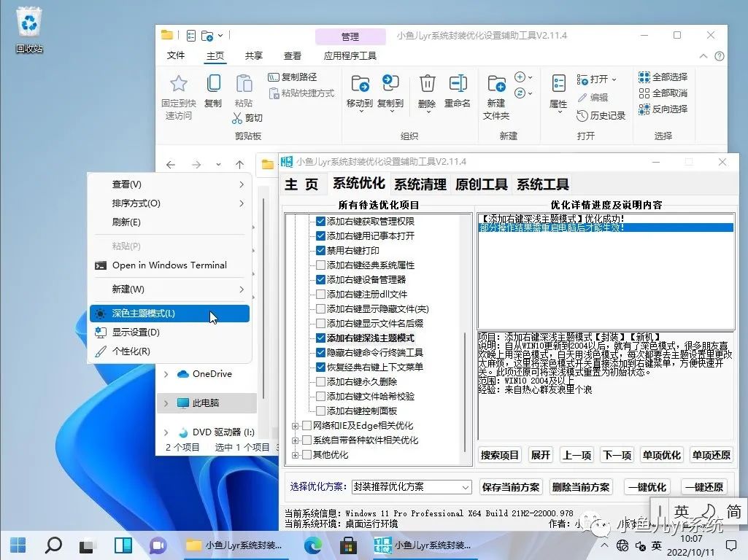This screenshot has height=560, width=748.
Task: Expand 网络和IE及Edge相关优化 tree node
Action: coord(295,426)
